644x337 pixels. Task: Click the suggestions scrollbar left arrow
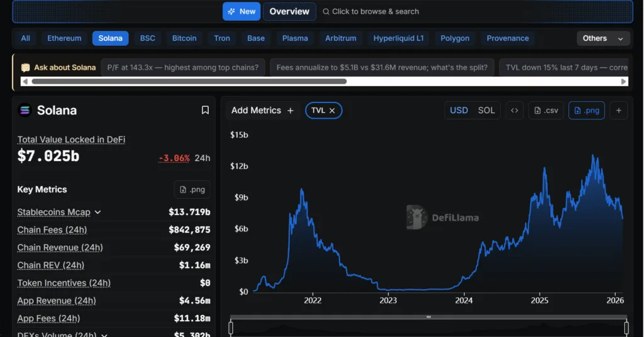click(25, 81)
